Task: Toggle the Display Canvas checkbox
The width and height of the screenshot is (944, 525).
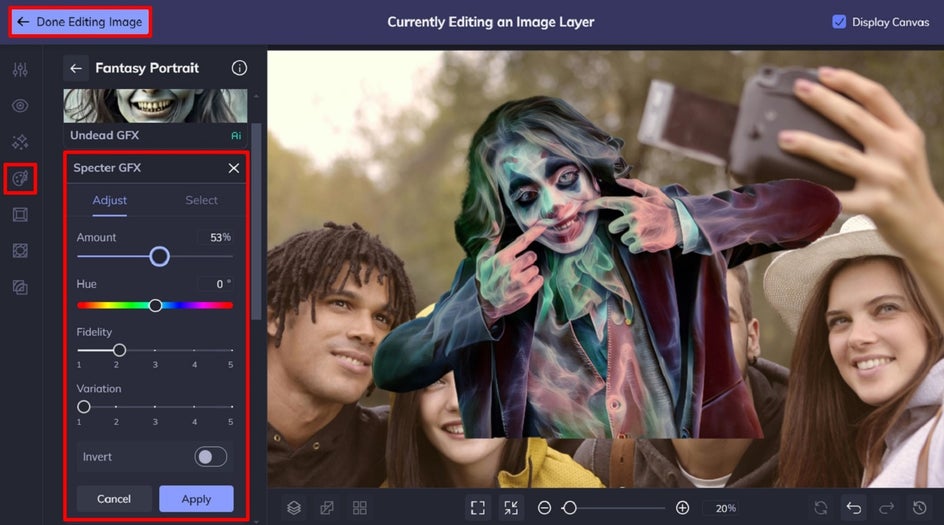Action: coord(839,22)
